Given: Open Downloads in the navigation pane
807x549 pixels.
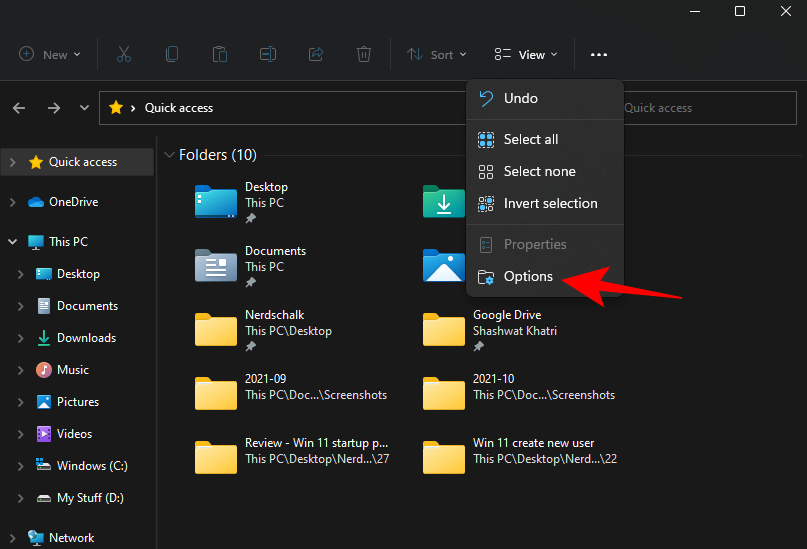Looking at the screenshot, I should tap(86, 338).
